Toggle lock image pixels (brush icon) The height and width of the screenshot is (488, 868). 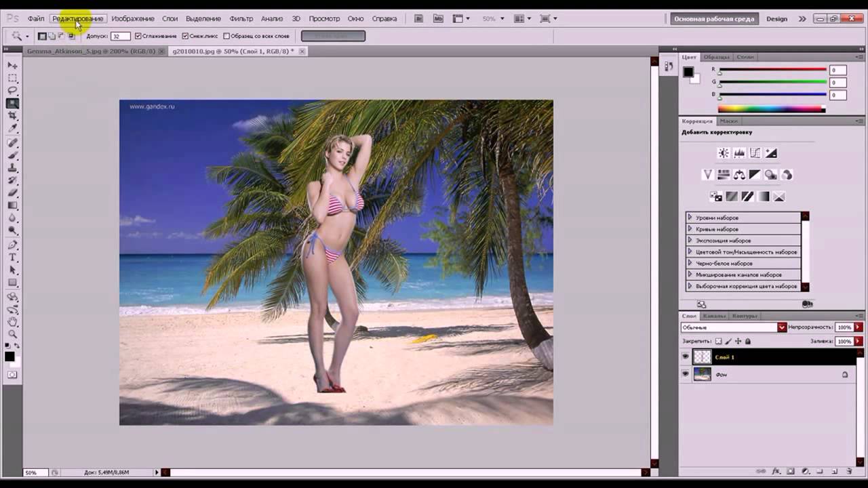[x=728, y=341]
